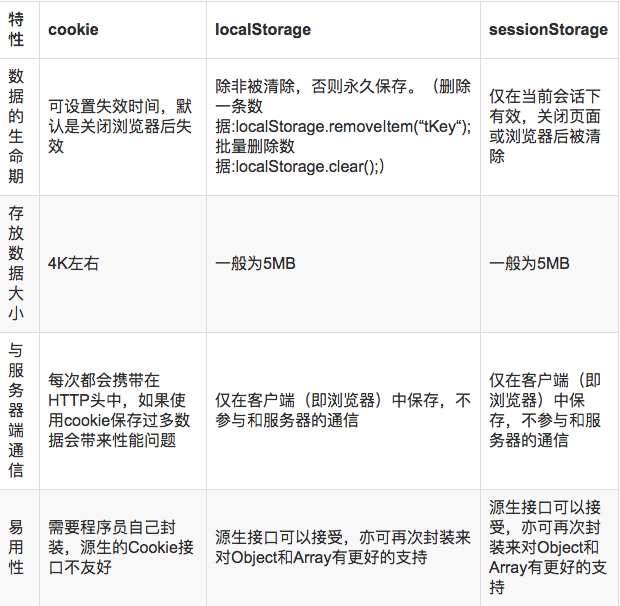
Task: Click the sessionStorage column header
Action: pyautogui.click(x=548, y=30)
